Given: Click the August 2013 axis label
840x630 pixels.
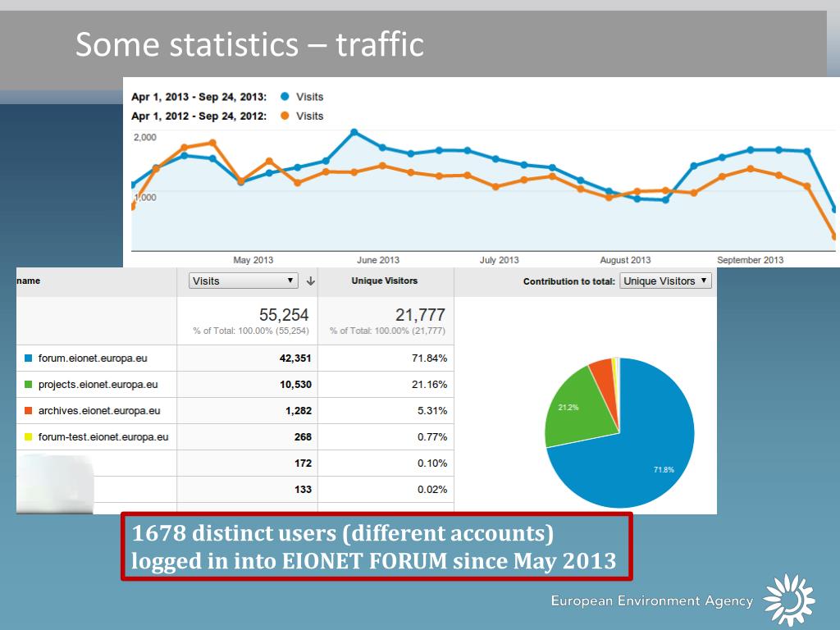Looking at the screenshot, I should (625, 260).
